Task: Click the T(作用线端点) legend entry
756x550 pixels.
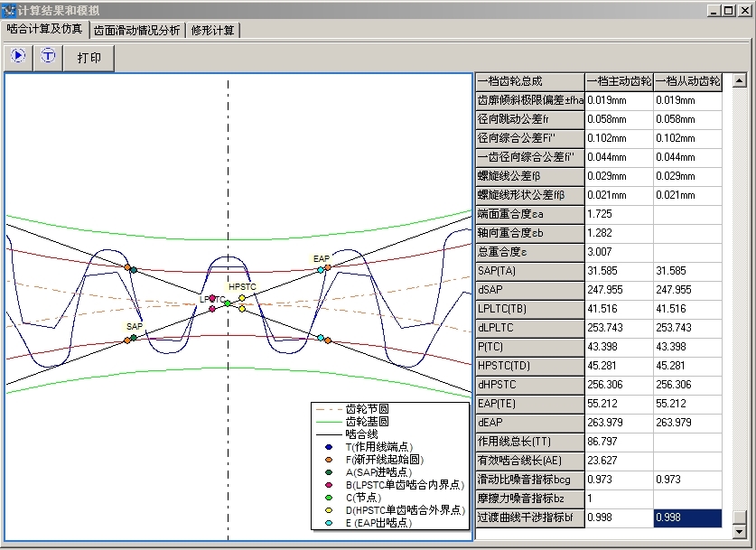Action: (x=369, y=447)
